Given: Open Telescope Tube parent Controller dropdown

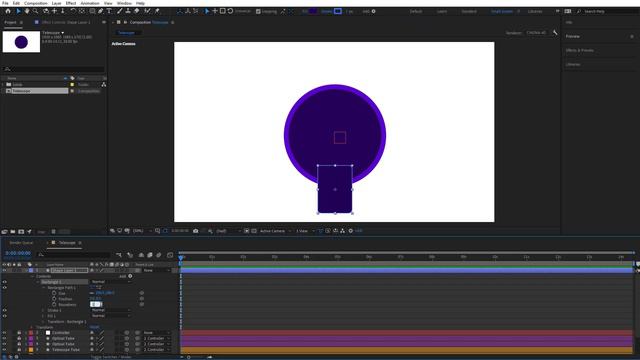Looking at the screenshot, I should [157, 350].
